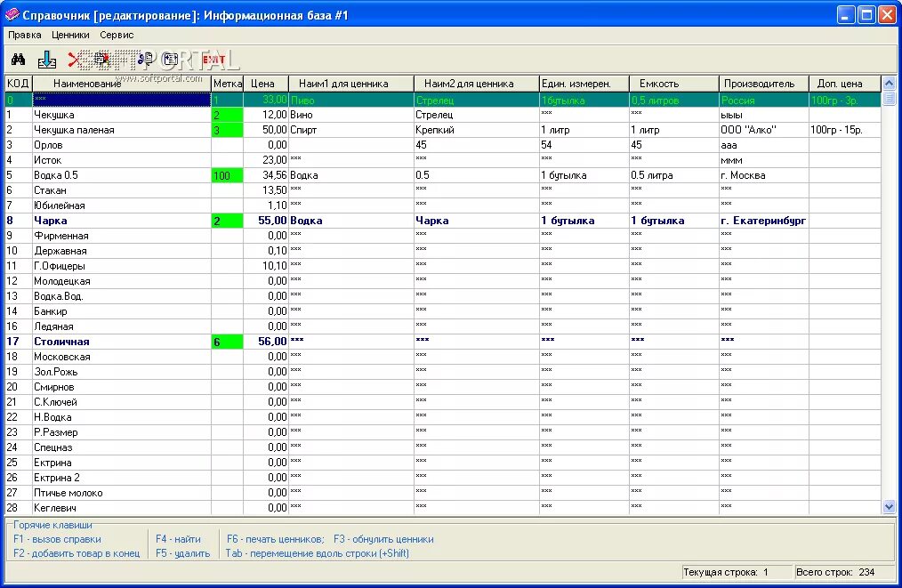Toggle the Метка cell in Чарка row
This screenshot has height=588, width=902.
click(x=228, y=221)
